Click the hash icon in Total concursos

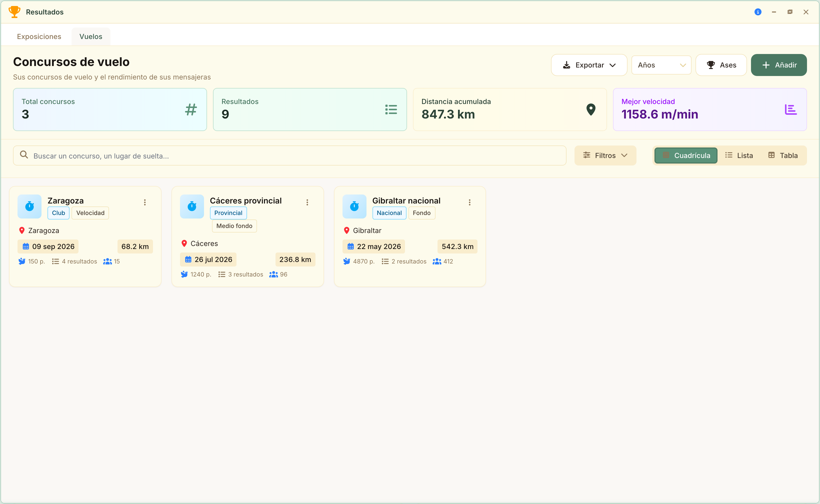191,109
